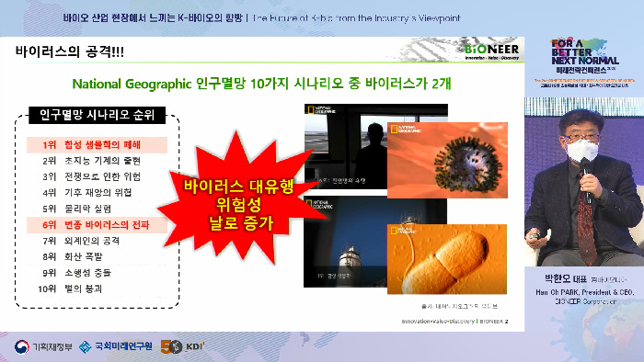Select the orange bacterium image thumbnail
Image resolution: width=644 pixels, height=362 pixels.
click(447, 259)
